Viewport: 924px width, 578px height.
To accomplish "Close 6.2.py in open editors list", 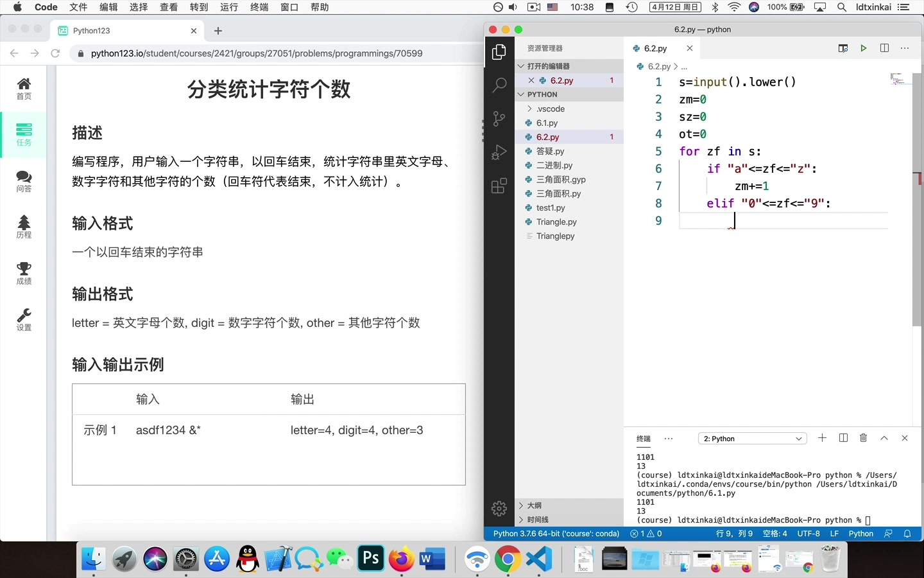I will click(x=531, y=80).
